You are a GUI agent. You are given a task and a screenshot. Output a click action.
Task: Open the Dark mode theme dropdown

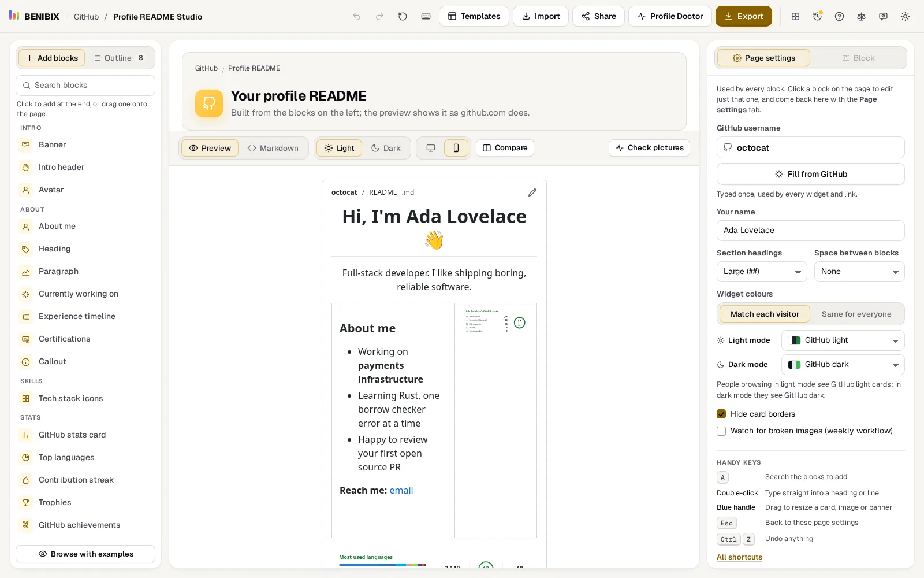(x=843, y=365)
